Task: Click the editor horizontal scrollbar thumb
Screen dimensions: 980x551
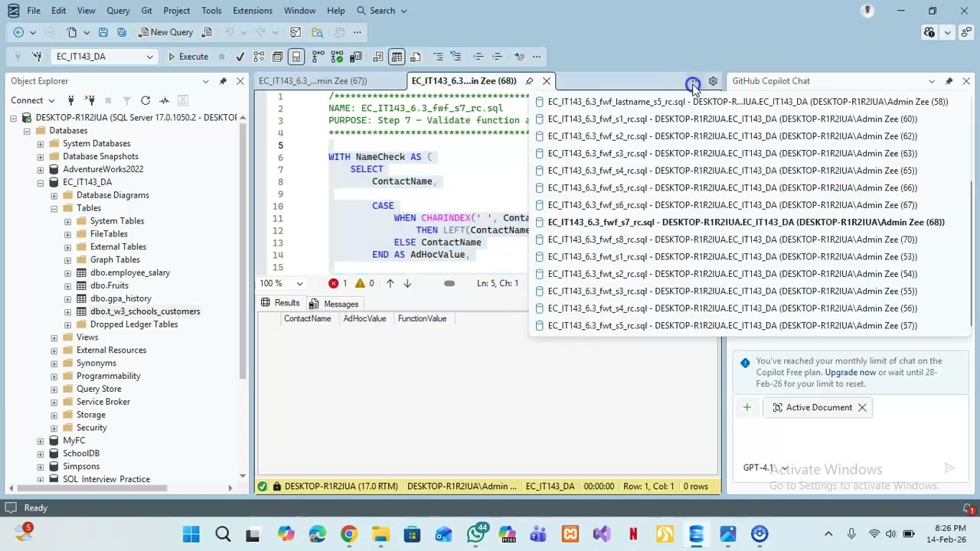Action: 449,284
